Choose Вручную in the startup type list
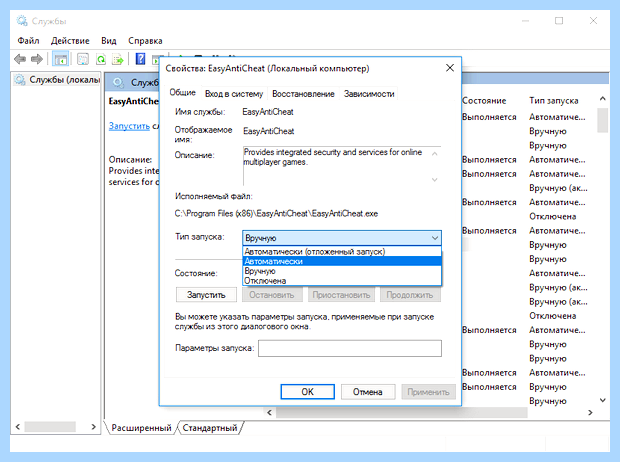620x462 pixels. (x=342, y=271)
